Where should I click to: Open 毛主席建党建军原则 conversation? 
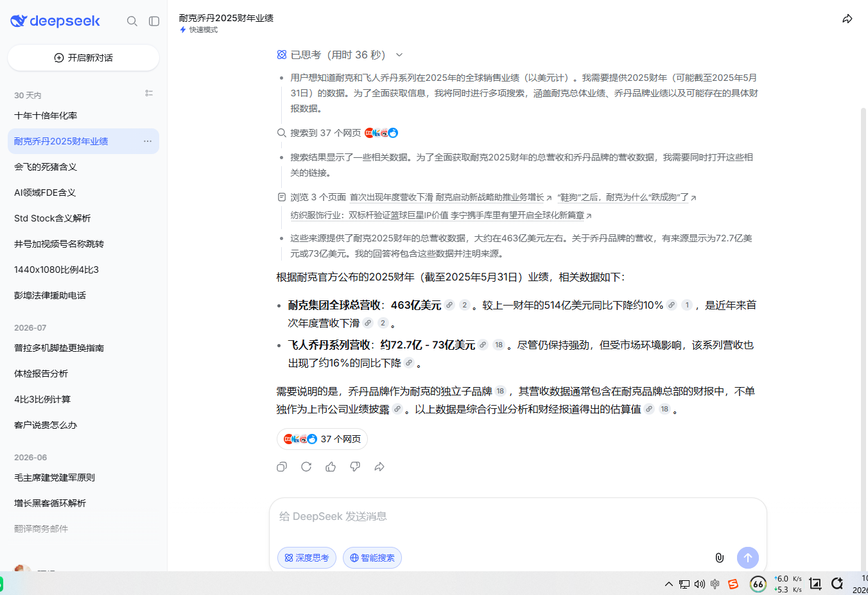click(x=83, y=478)
